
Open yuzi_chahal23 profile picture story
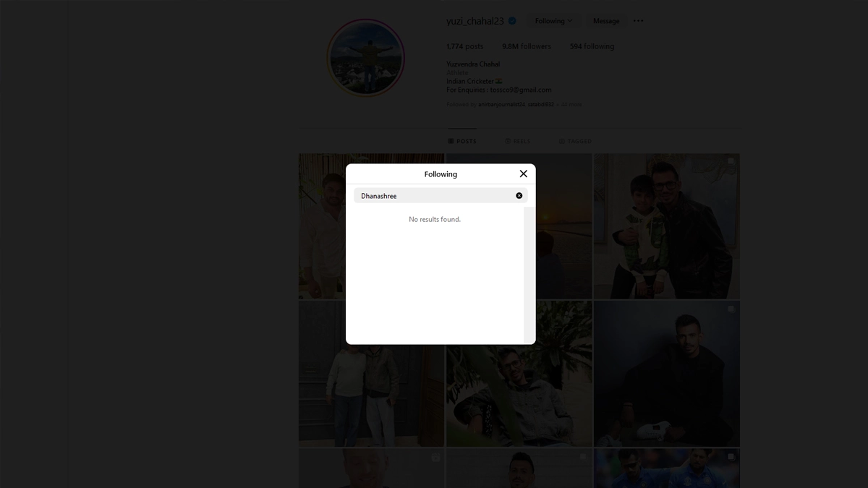click(x=365, y=58)
